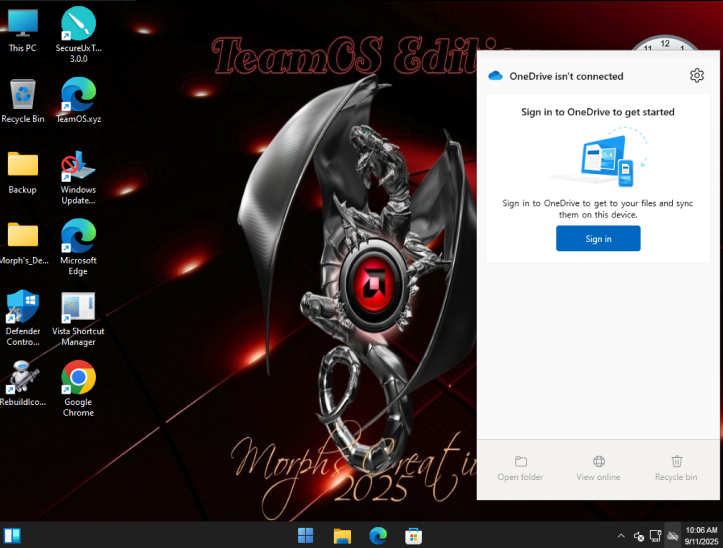Image resolution: width=723 pixels, height=548 pixels.
Task: Click the muted volume tray icon
Action: click(x=639, y=536)
